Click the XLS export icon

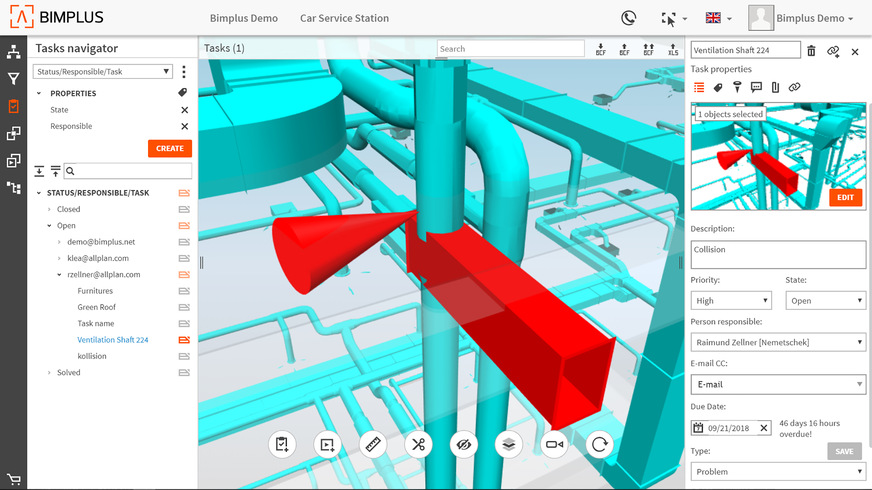coord(673,49)
